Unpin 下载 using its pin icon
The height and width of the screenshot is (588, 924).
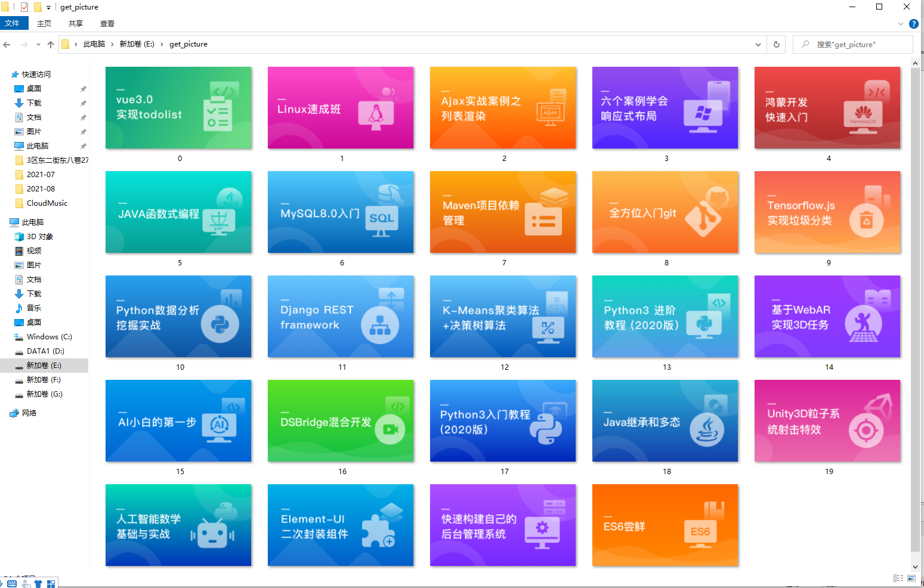[84, 103]
